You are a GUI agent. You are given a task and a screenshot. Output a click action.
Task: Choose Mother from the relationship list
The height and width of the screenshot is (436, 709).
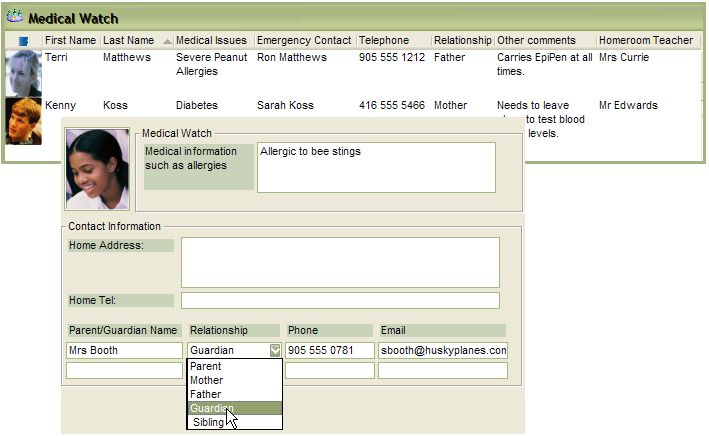pos(206,381)
